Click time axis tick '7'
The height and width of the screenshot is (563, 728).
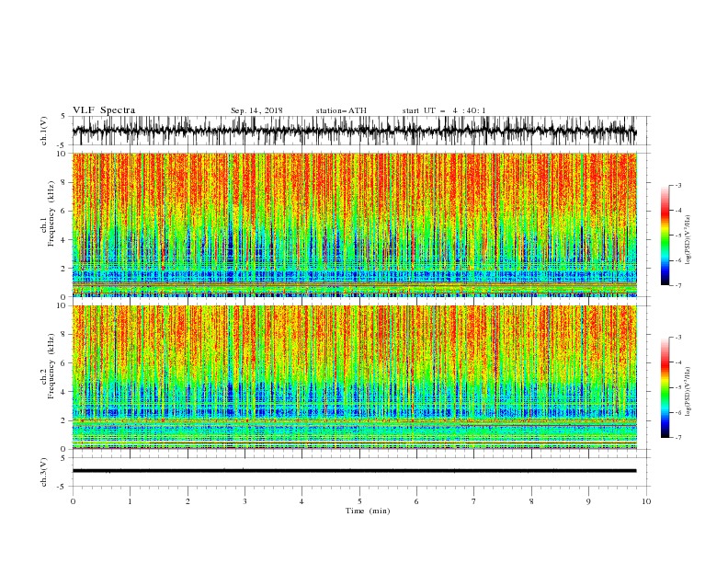coord(474,501)
